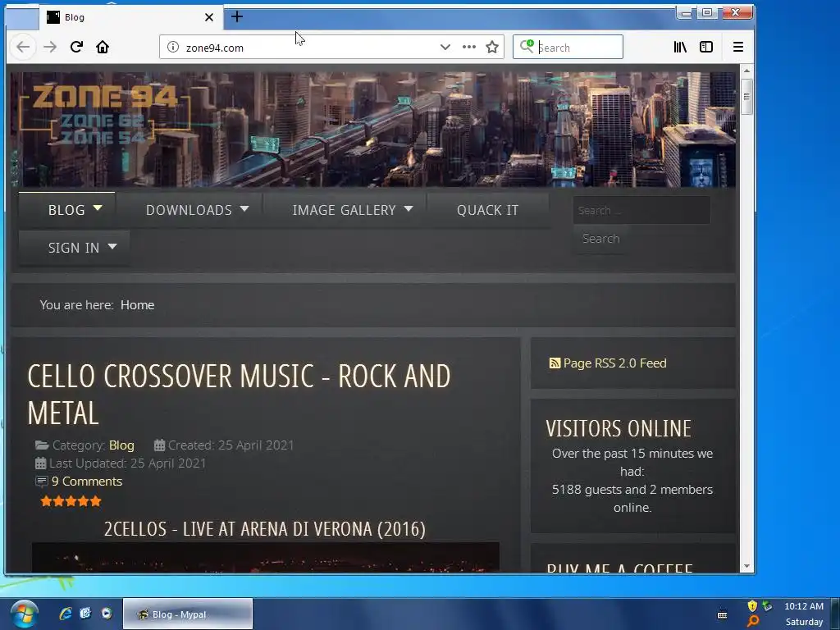The image size is (840, 630).
Task: Open the page actions three-dot menu
Action: pos(468,47)
